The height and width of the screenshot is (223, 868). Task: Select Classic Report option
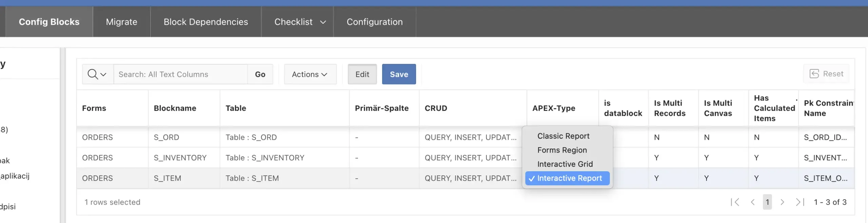[563, 136]
